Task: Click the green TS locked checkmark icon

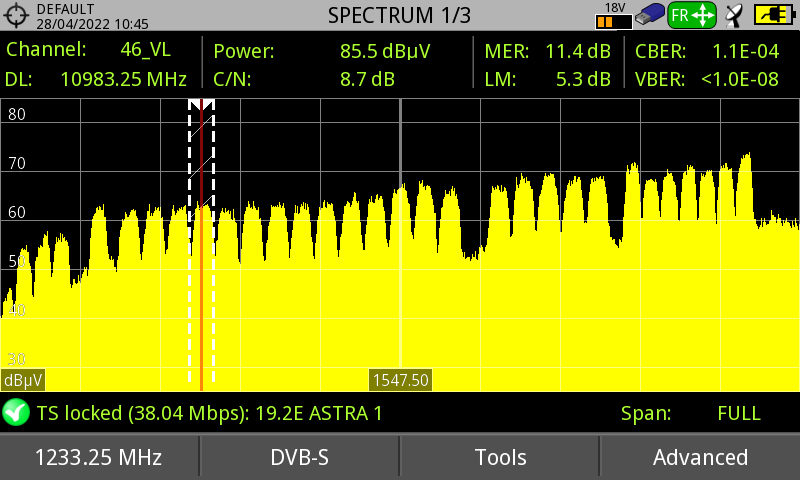Action: (x=16, y=412)
